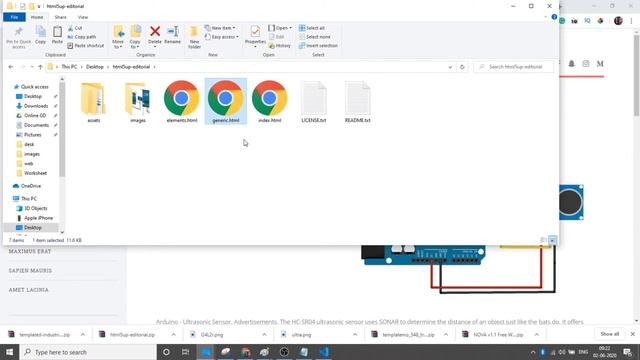The image size is (640, 360).
Task: Click Select all
Action: [x=312, y=28]
